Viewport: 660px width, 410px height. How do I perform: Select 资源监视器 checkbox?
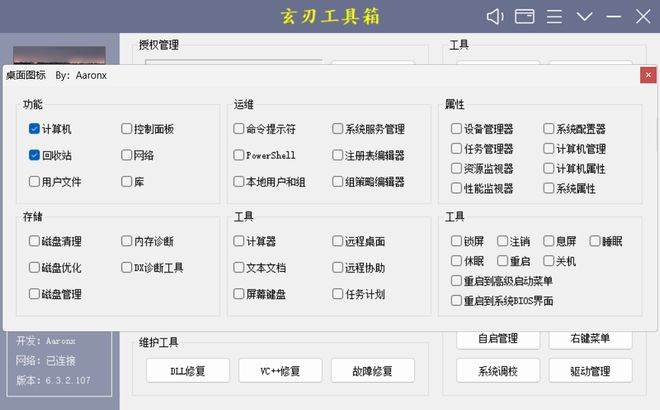[456, 168]
